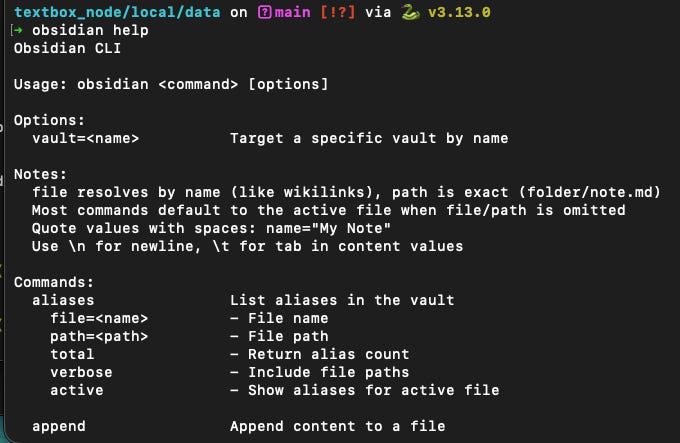Click 'Target a specific vault by name' description
Screen dimensions: 680x443
click(369, 138)
